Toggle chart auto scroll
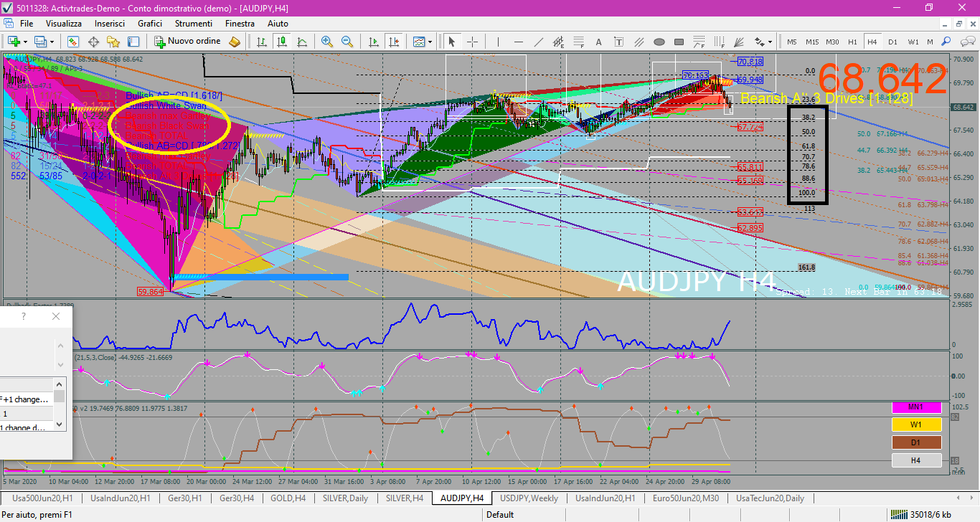The width and height of the screenshot is (980, 522). pyautogui.click(x=373, y=42)
